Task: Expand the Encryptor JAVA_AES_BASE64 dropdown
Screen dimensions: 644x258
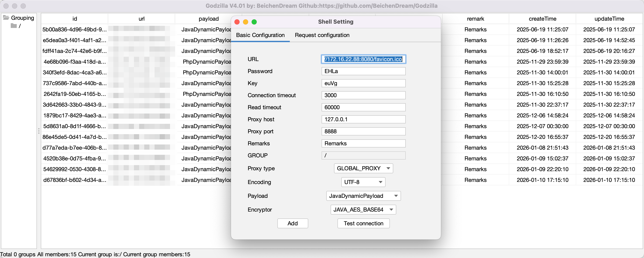Action: [x=363, y=210]
